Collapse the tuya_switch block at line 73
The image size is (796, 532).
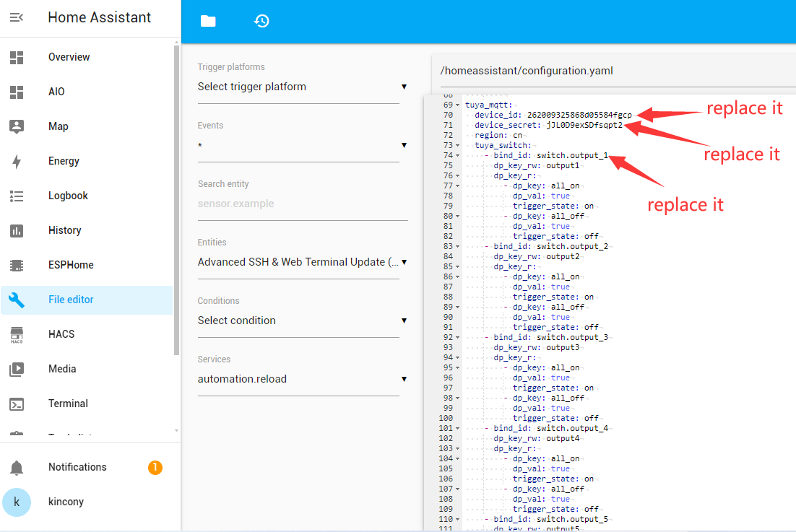click(457, 146)
